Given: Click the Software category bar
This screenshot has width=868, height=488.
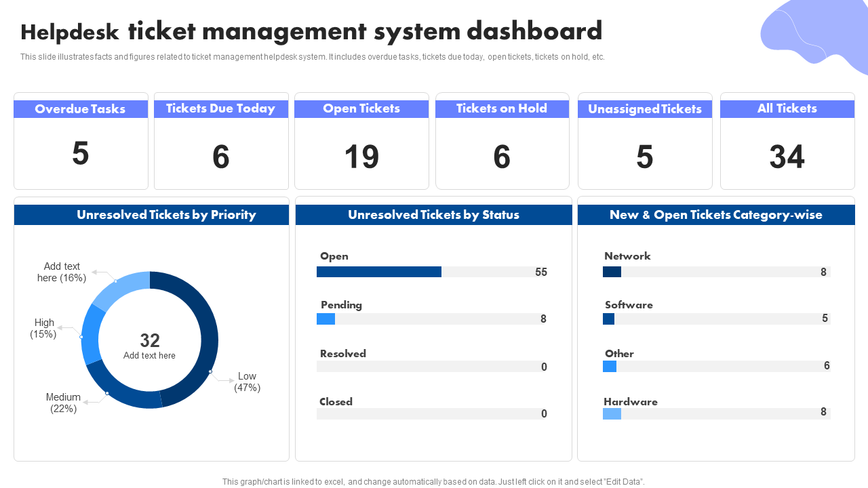Looking at the screenshot, I should [608, 319].
